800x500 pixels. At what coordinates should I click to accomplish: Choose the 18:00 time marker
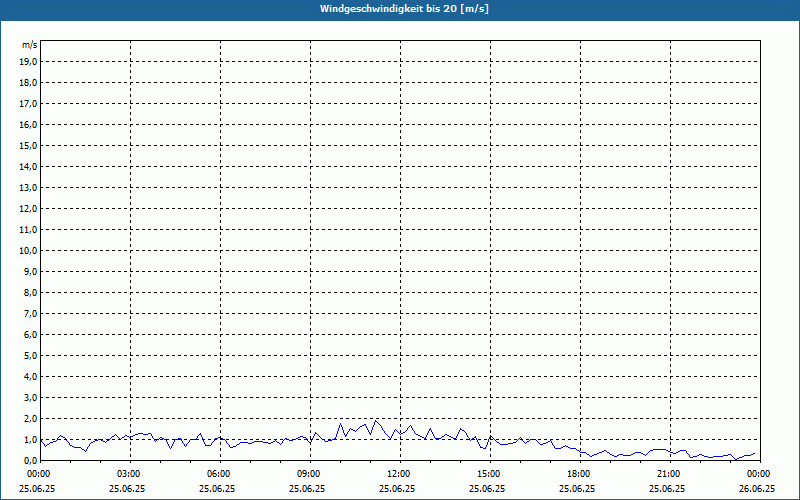[x=578, y=474]
